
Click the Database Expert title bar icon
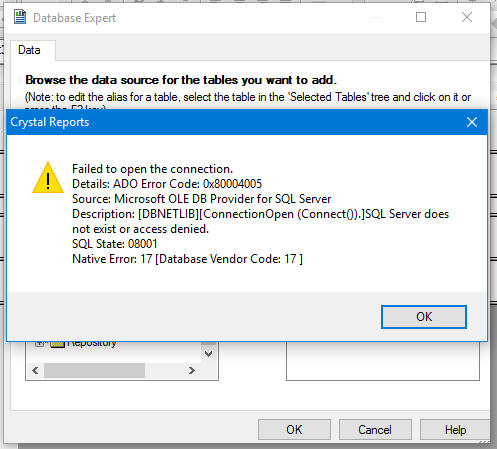point(20,17)
